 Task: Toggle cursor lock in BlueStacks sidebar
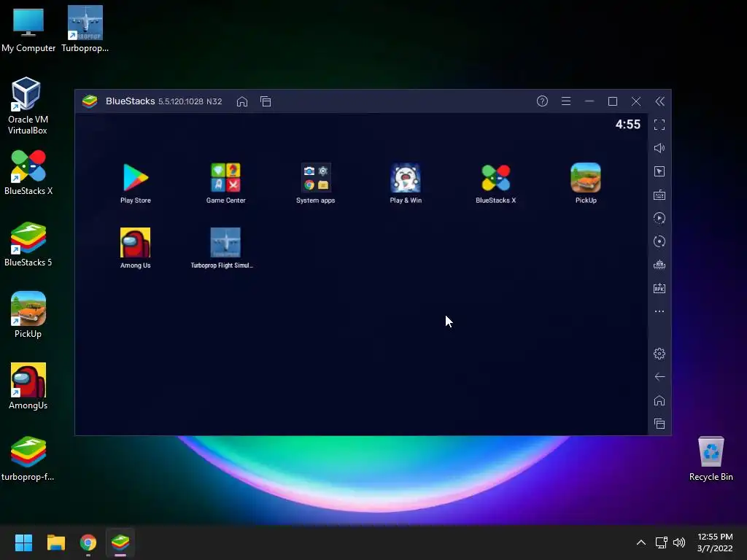pos(659,171)
